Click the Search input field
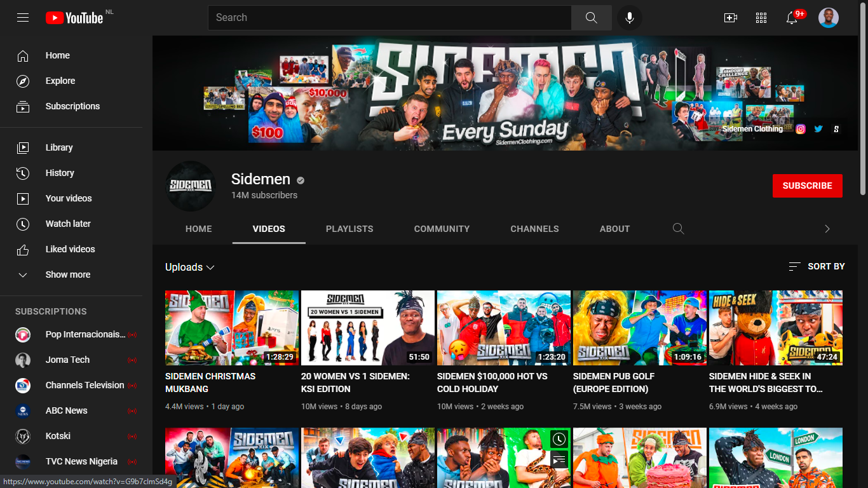This screenshot has height=488, width=868. click(390, 18)
